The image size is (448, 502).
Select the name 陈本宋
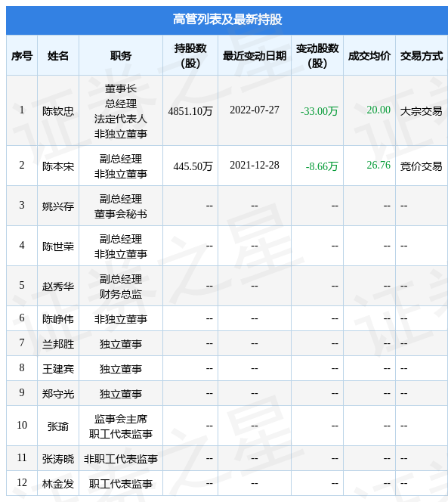(x=58, y=166)
